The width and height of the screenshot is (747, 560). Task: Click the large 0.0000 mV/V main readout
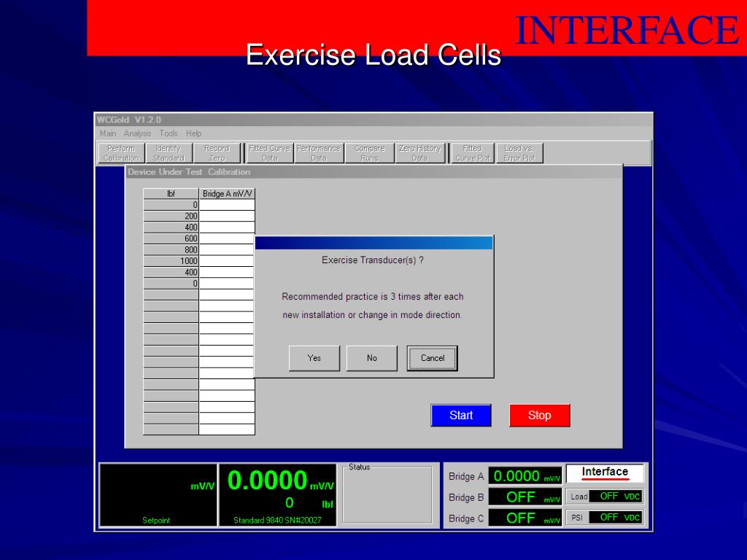click(x=280, y=481)
